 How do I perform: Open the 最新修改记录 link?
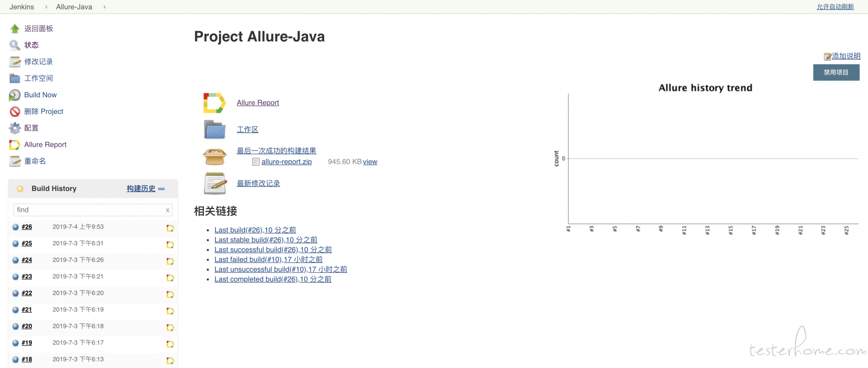click(259, 183)
